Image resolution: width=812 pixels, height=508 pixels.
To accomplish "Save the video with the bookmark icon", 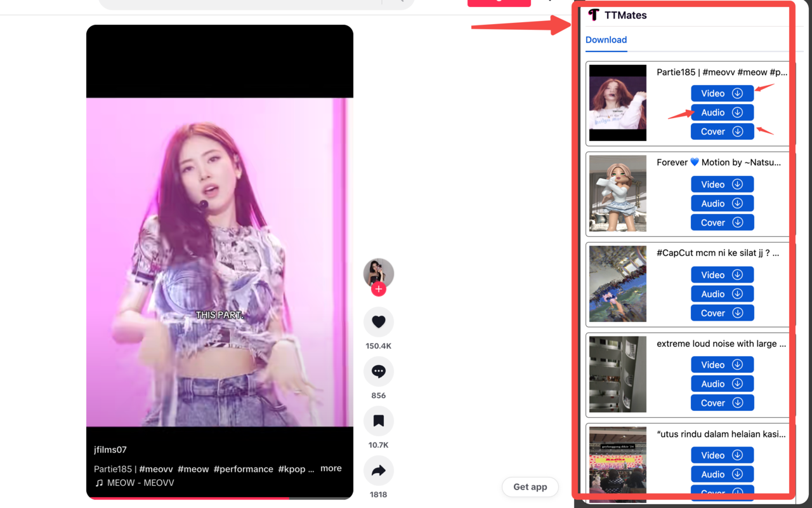I will 378,420.
